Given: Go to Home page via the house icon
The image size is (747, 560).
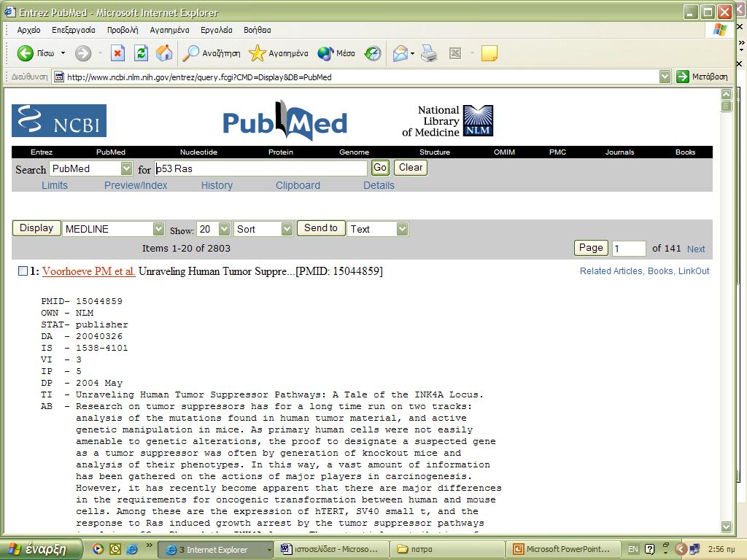Looking at the screenshot, I should (x=164, y=53).
